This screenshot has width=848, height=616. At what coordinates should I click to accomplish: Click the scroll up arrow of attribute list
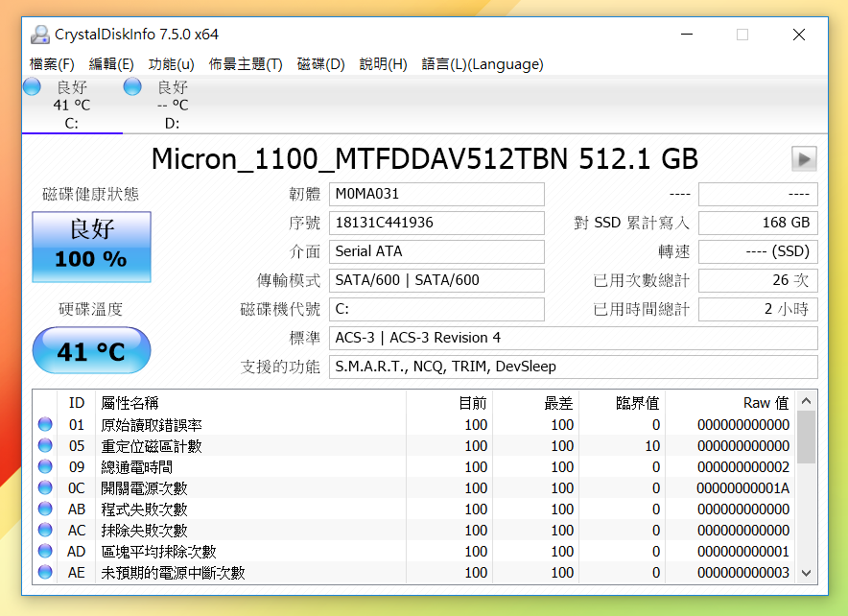tap(806, 401)
